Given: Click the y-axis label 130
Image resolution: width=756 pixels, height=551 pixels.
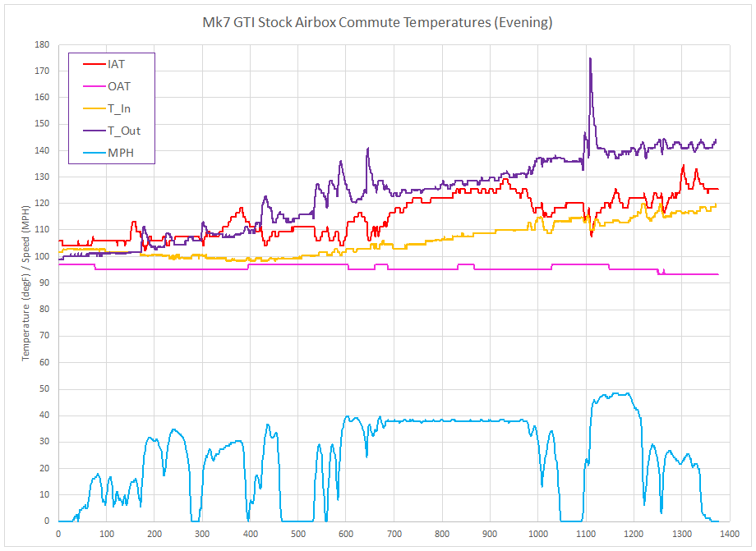Looking at the screenshot, I should (x=42, y=177).
